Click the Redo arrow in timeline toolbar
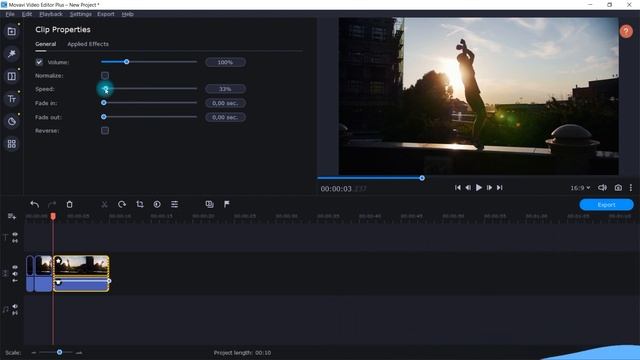Viewport: 640px width, 360px height. click(x=52, y=204)
